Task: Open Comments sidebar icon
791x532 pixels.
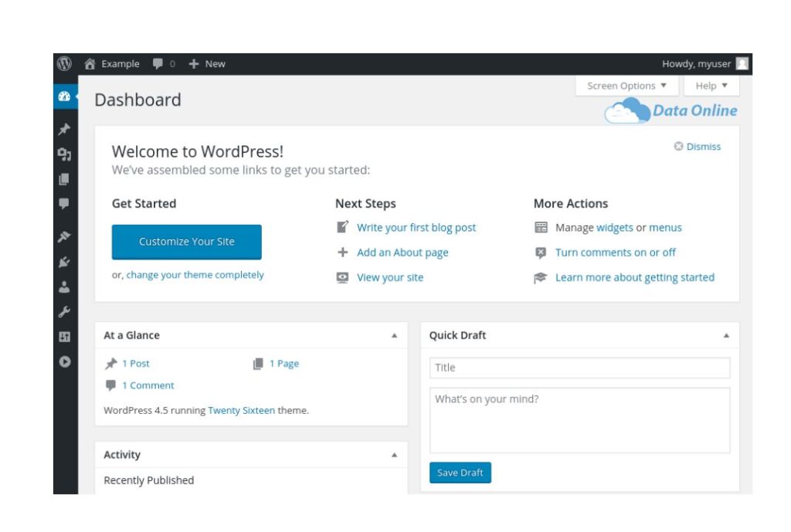Action: 64,203
